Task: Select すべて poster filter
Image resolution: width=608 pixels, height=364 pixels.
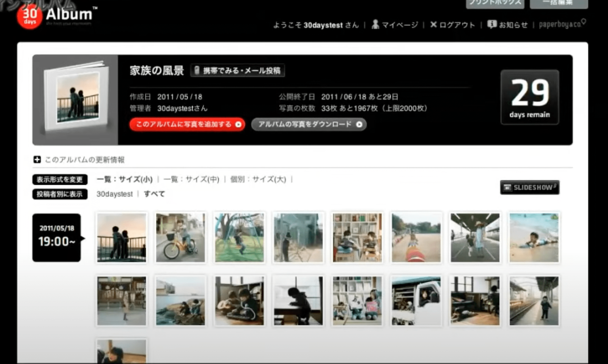Action: [x=154, y=194]
